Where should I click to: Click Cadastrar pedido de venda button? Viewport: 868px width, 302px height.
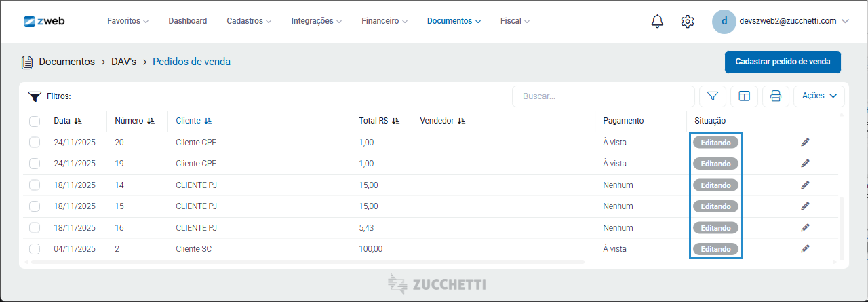point(783,62)
